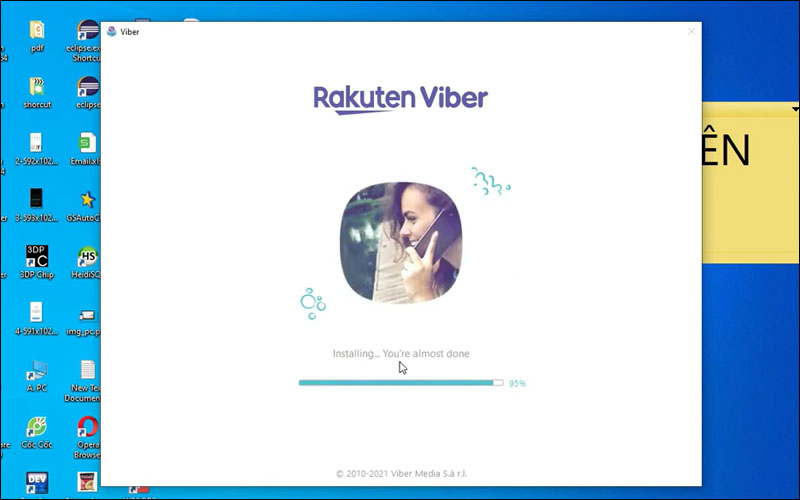Open the yellow sticky note dropdown arrow
This screenshot has height=500, width=800.
click(x=795, y=109)
